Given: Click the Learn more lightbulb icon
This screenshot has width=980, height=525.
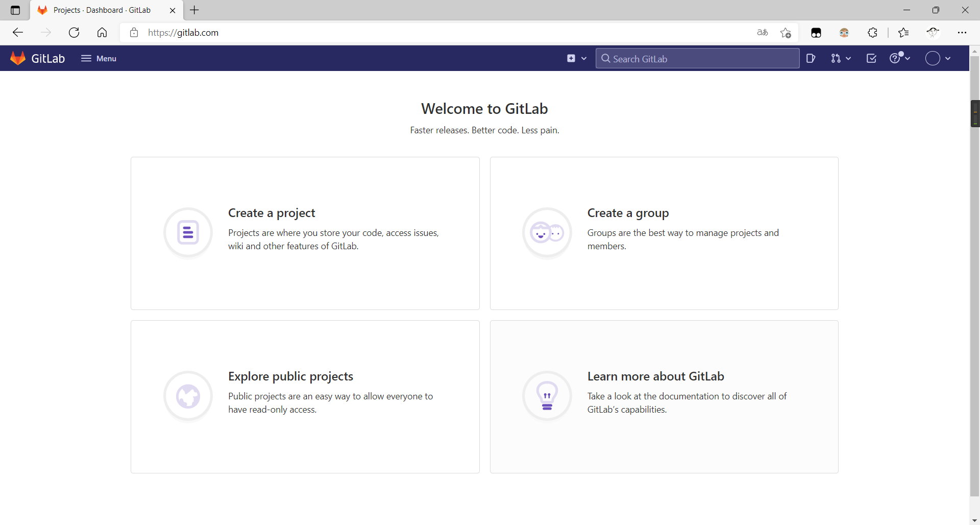Looking at the screenshot, I should [547, 396].
